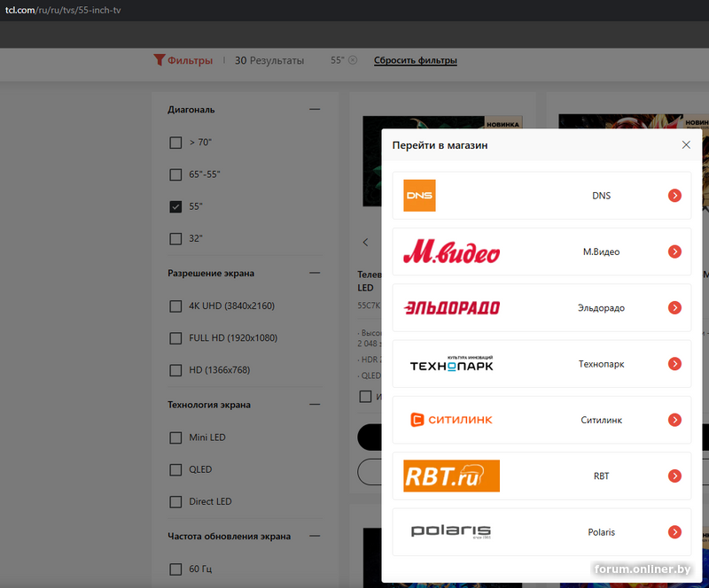Check the 60 Гц checkbox
Viewport: 709px width, 588px height.
(x=175, y=569)
